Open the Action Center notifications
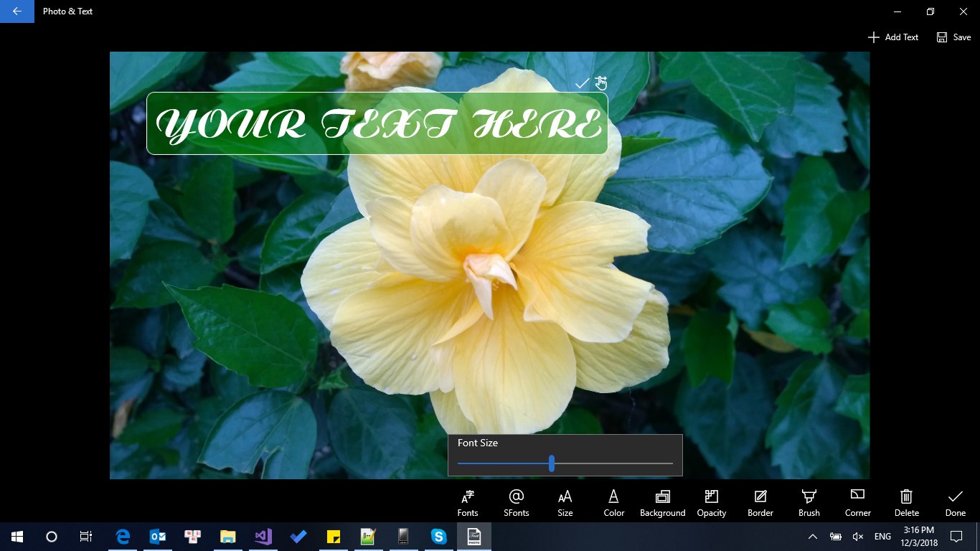This screenshot has height=551, width=980. (x=956, y=536)
